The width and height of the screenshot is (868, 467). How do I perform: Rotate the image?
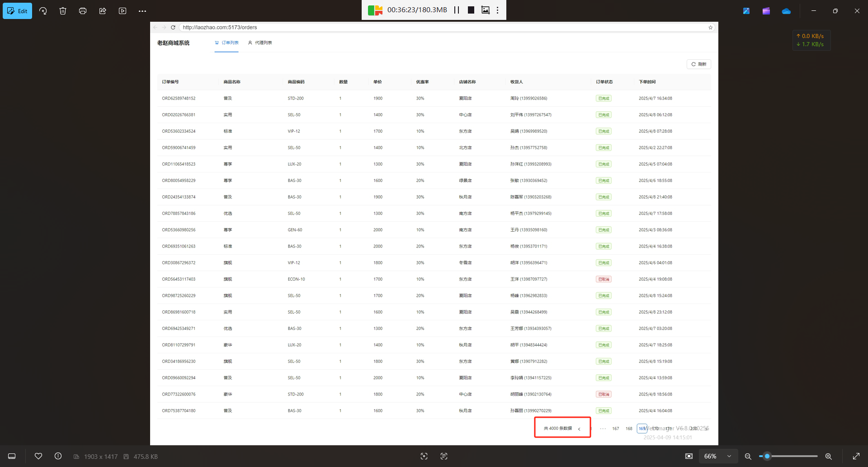[43, 11]
